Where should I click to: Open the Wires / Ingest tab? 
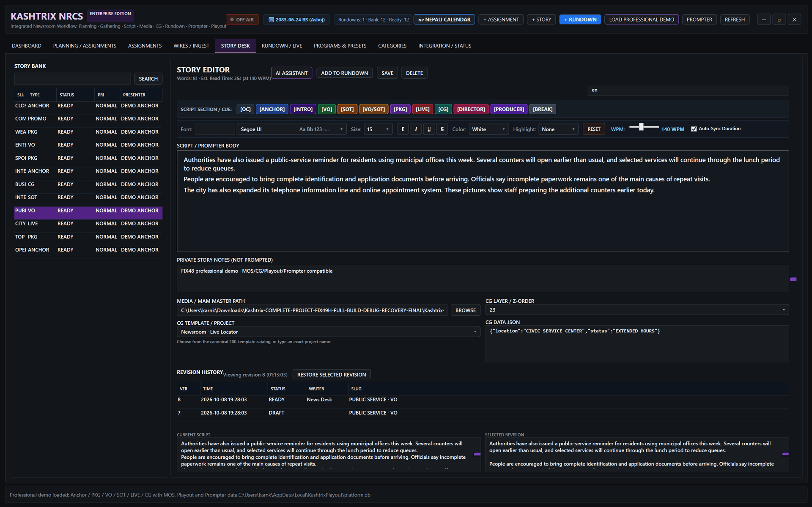point(191,46)
